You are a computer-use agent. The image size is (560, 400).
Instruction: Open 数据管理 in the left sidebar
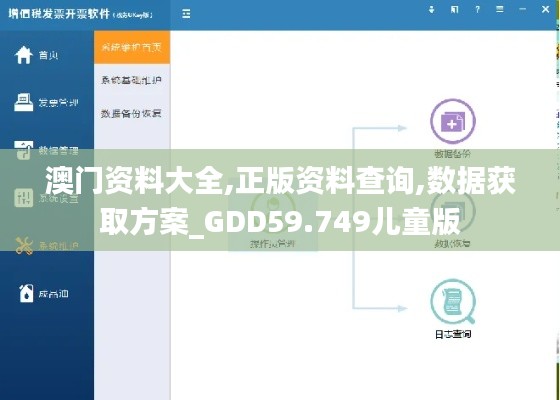(x=46, y=150)
